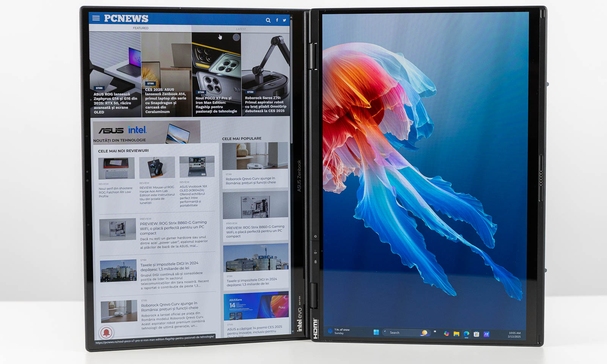Open Microsoft Edge on the taskbar

[466, 334]
